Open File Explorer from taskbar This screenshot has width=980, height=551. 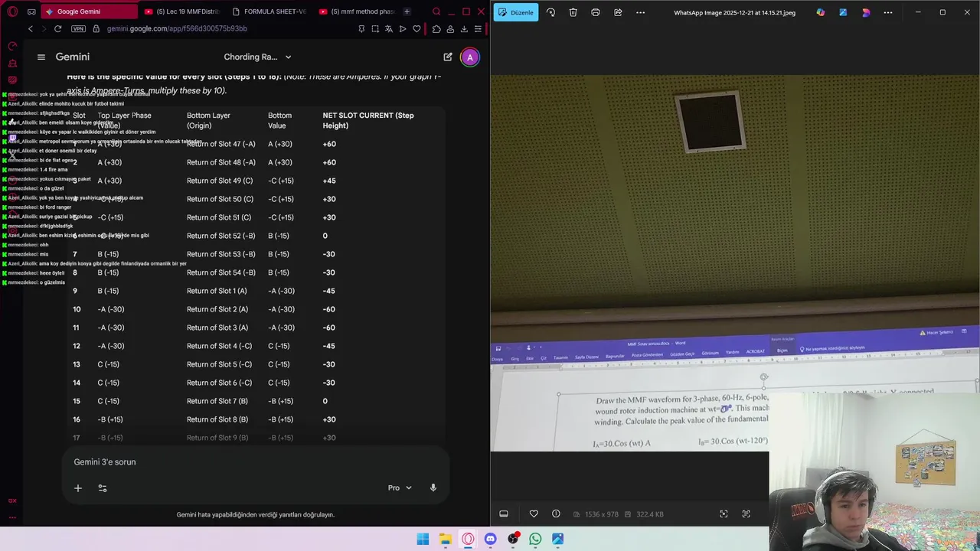pos(446,539)
